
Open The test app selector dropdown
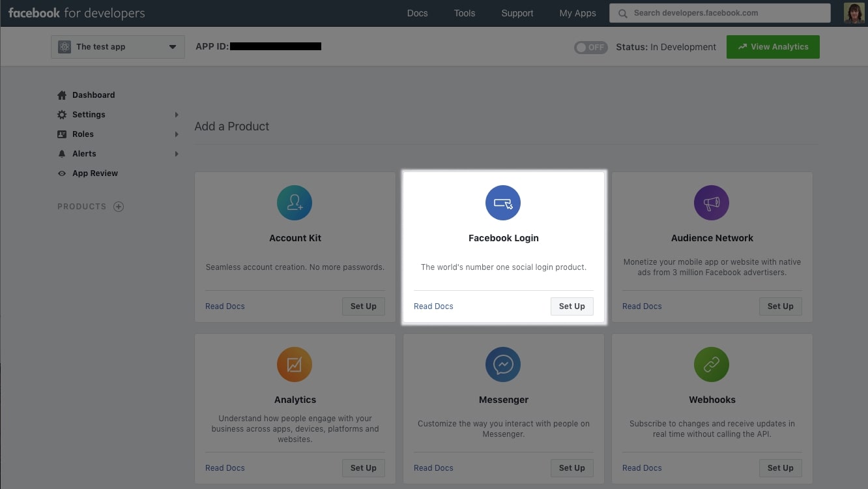[118, 47]
